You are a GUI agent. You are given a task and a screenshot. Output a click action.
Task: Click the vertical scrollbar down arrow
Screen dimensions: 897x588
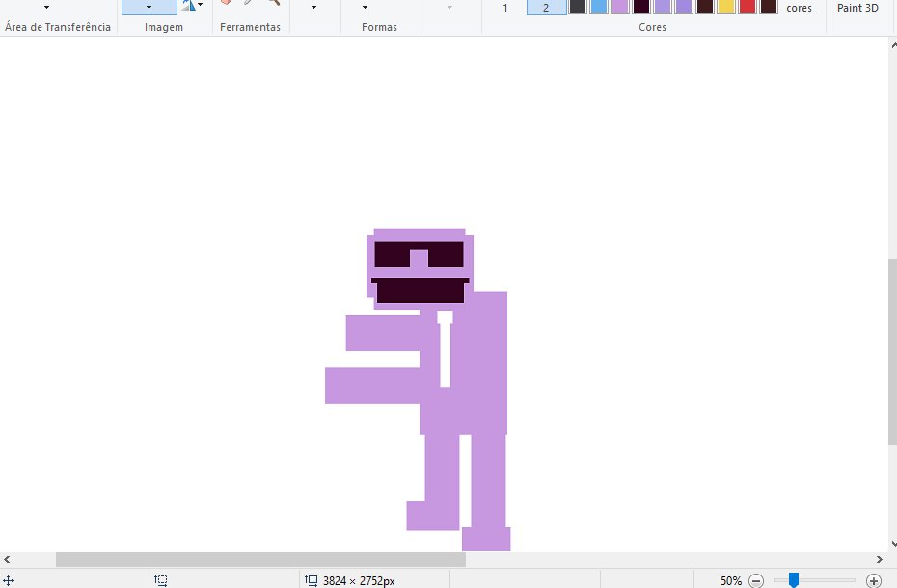[892, 544]
